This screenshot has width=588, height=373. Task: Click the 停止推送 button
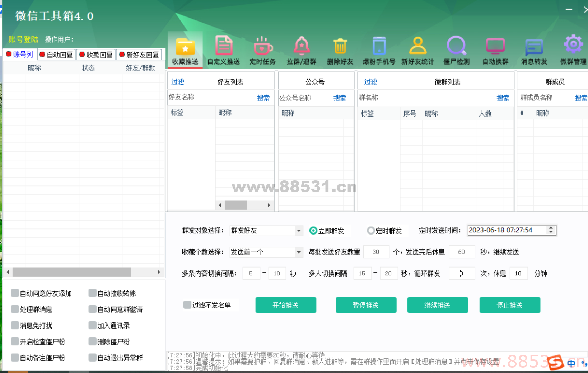[510, 305]
